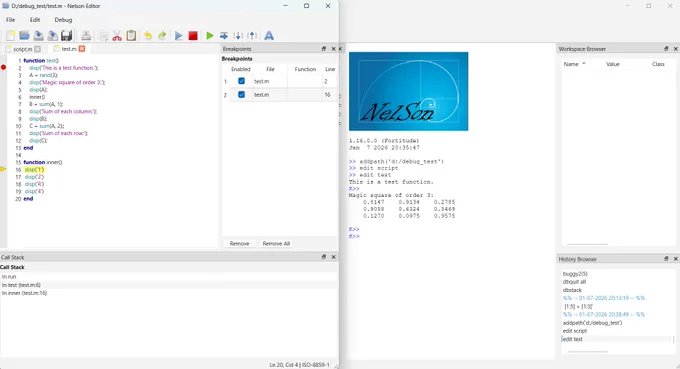Switch to script.m tab
This screenshot has width=680, height=369.
tap(23, 49)
